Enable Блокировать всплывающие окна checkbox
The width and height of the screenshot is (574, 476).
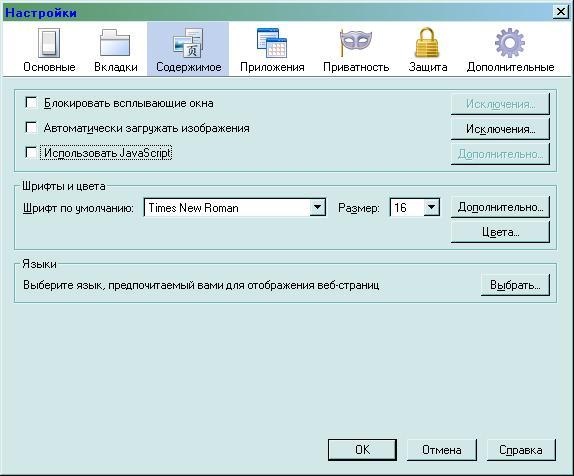point(31,103)
